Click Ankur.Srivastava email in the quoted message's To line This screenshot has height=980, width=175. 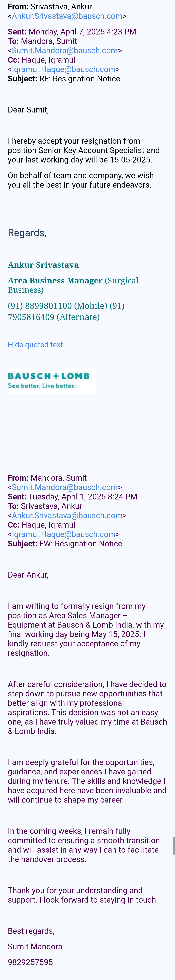pos(67,515)
